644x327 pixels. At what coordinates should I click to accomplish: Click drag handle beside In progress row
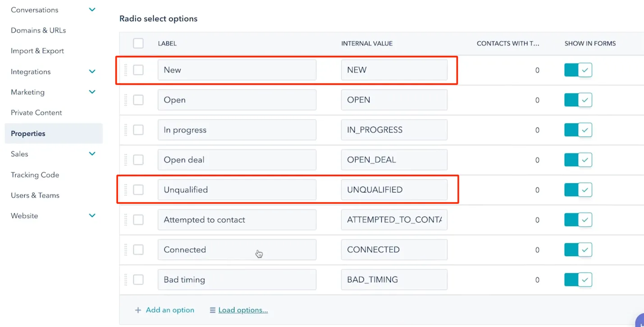(x=126, y=130)
